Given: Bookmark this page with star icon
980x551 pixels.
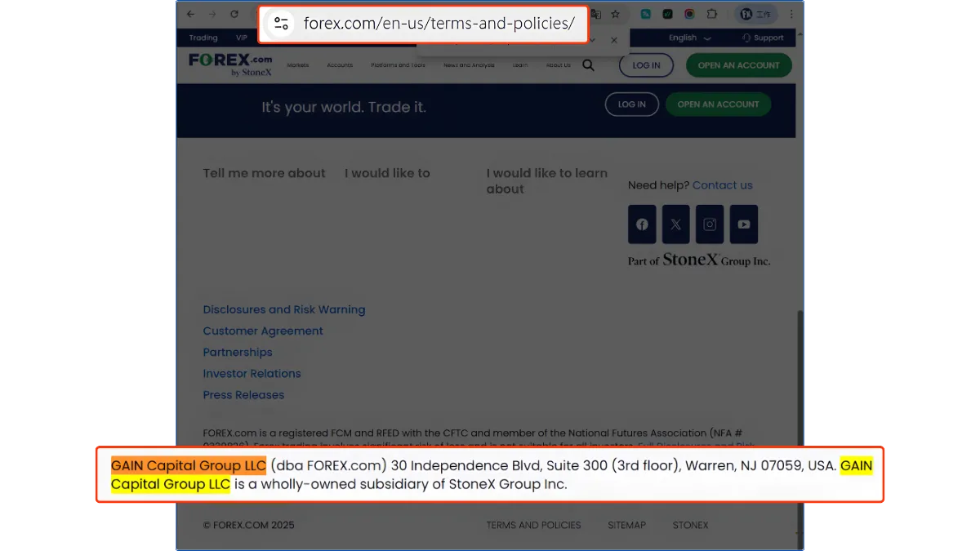Looking at the screenshot, I should 615,14.
